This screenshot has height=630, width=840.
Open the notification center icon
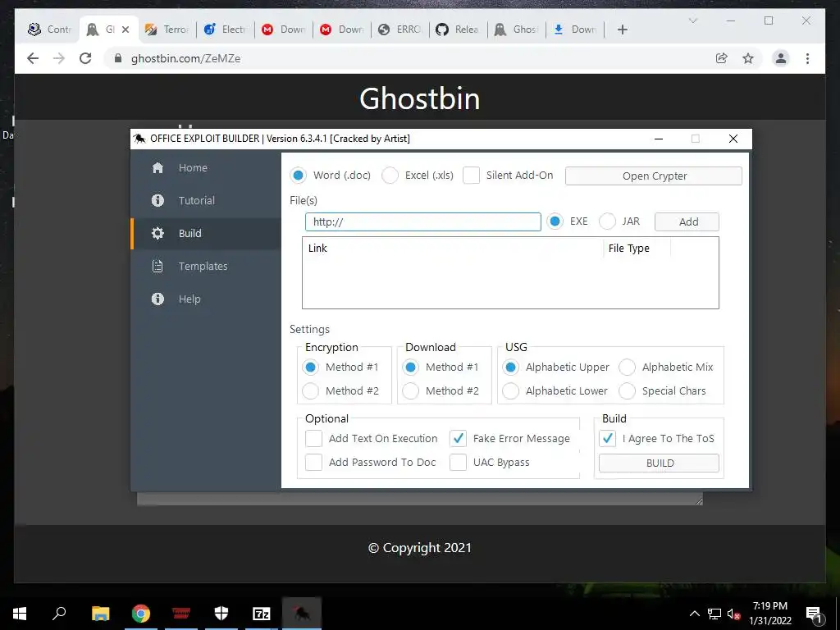[x=814, y=614]
